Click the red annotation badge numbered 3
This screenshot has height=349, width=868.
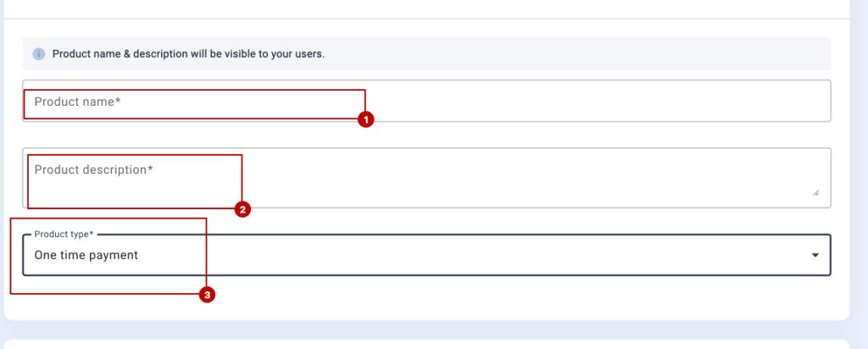[207, 296]
